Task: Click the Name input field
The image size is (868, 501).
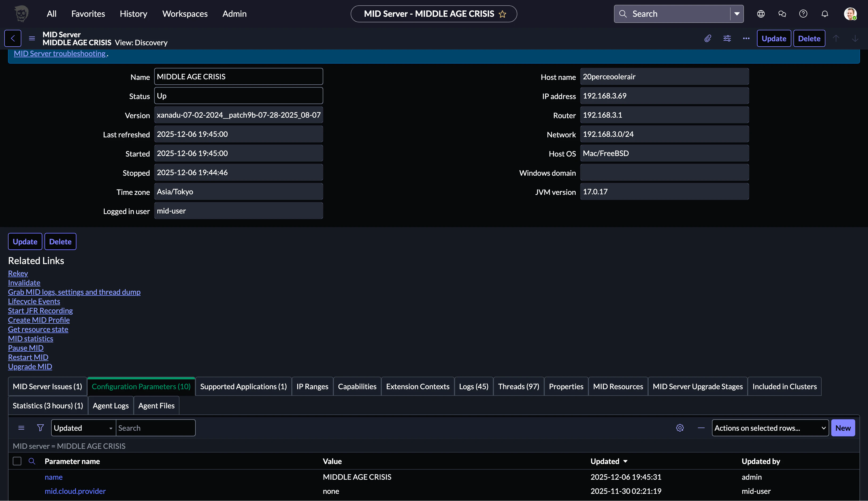Action: (239, 76)
